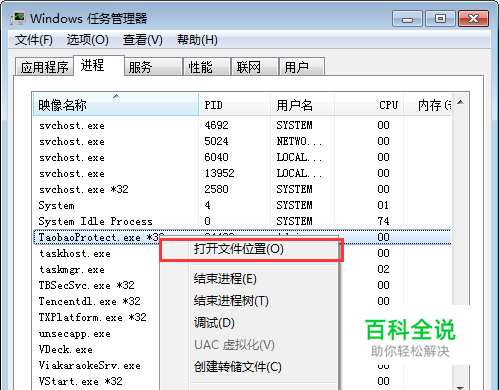Screen dimensions: 499x390
Task: Minimize the Task Manager window
Action: pos(407,19)
